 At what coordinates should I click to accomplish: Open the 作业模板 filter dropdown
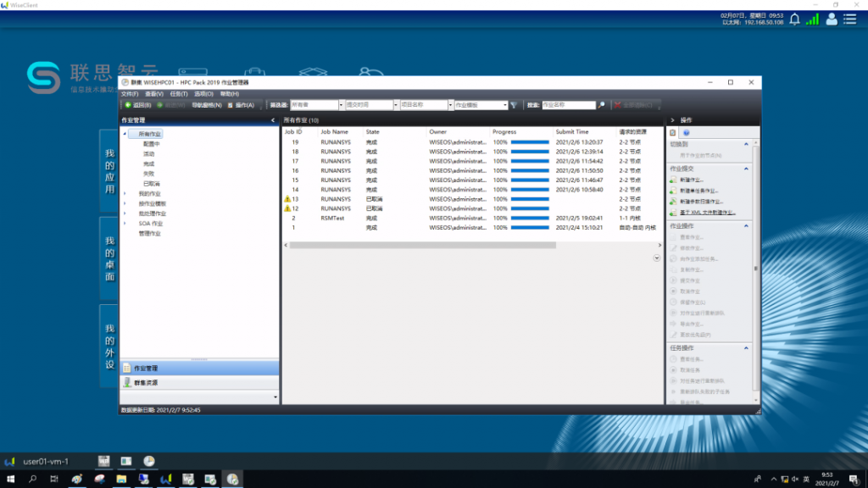point(505,105)
